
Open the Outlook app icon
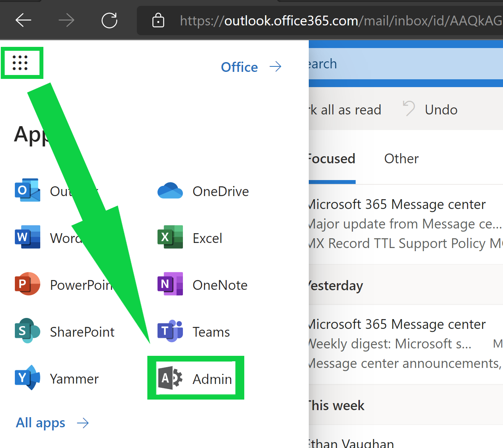tap(27, 191)
